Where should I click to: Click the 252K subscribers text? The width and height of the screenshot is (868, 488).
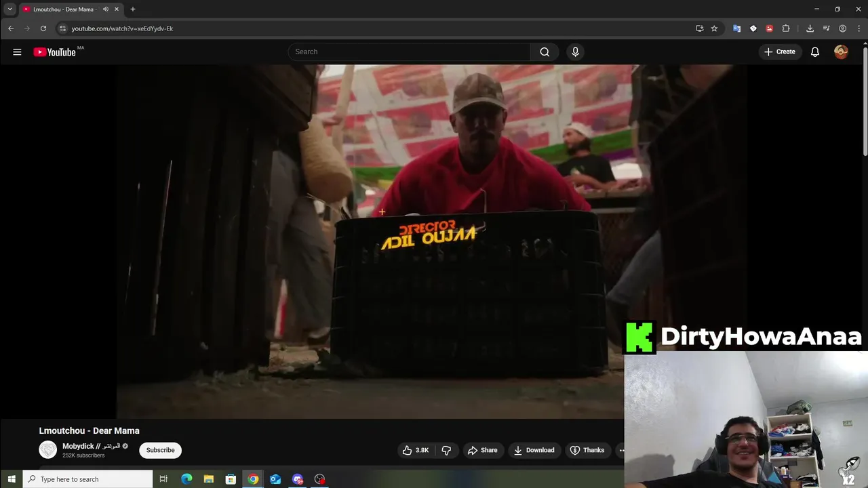[83, 455]
